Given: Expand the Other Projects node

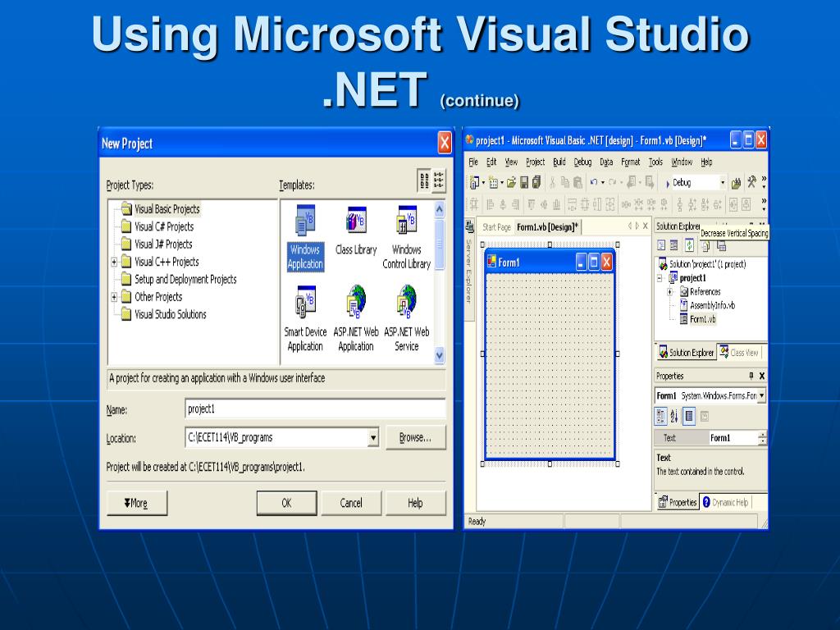Looking at the screenshot, I should coord(114,297).
